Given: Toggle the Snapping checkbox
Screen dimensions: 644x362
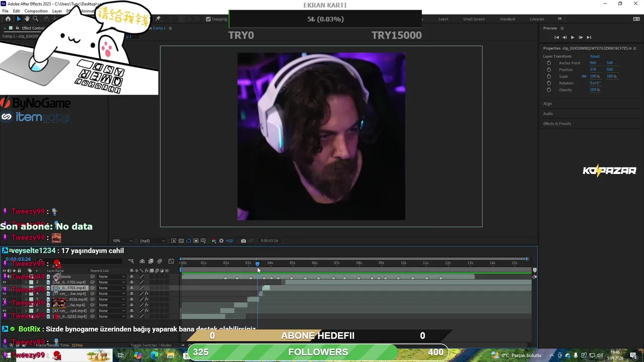Looking at the screenshot, I should point(208,19).
